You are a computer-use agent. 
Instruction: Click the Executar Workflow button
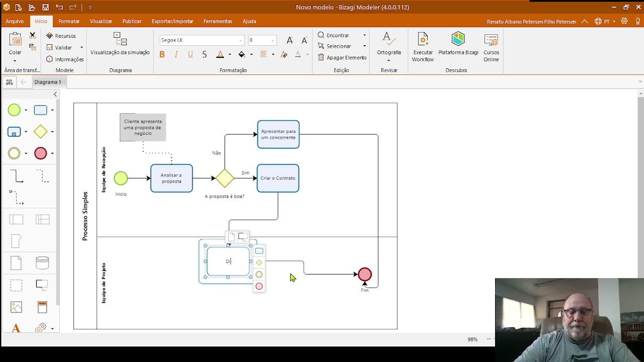[x=423, y=47]
